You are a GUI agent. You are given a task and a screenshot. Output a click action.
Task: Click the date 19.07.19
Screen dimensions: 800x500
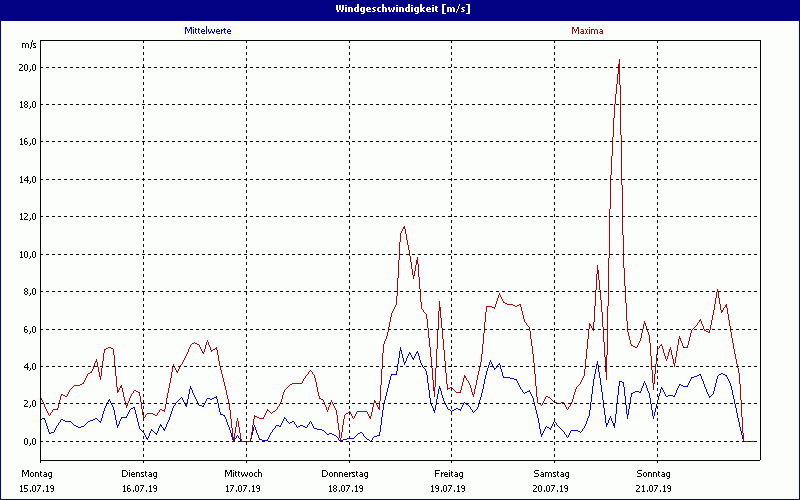448,489
